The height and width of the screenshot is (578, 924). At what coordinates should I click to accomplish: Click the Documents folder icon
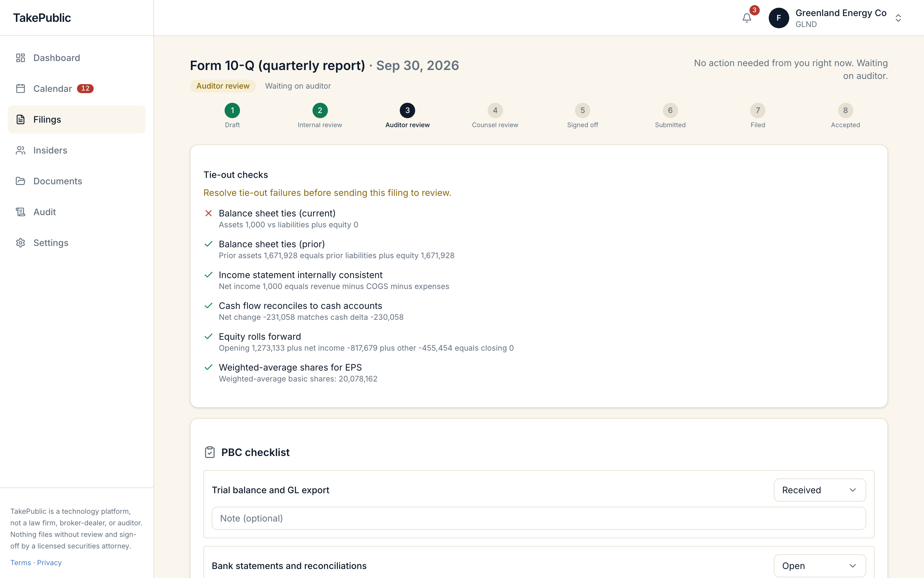pyautogui.click(x=21, y=181)
